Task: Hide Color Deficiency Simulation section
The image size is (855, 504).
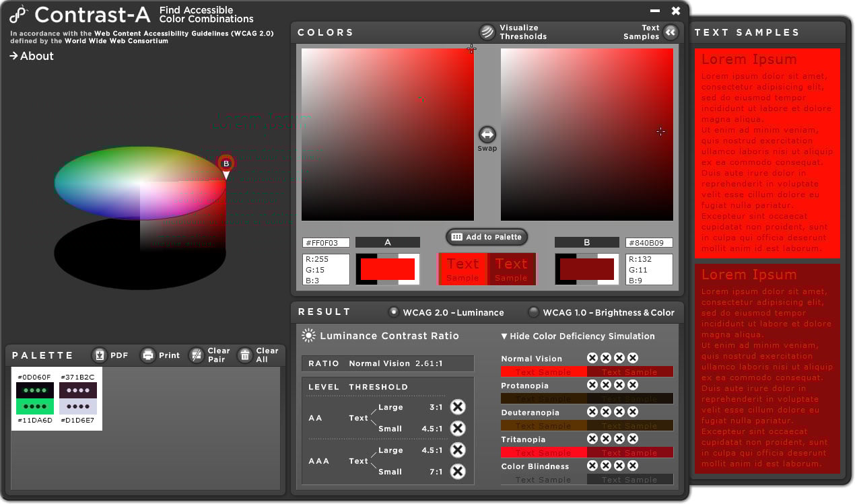Action: (x=578, y=336)
